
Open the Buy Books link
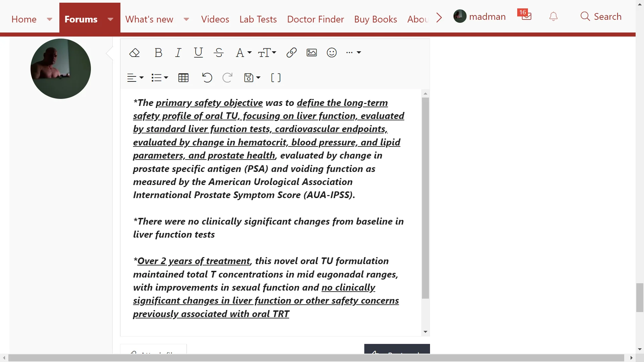tap(375, 19)
